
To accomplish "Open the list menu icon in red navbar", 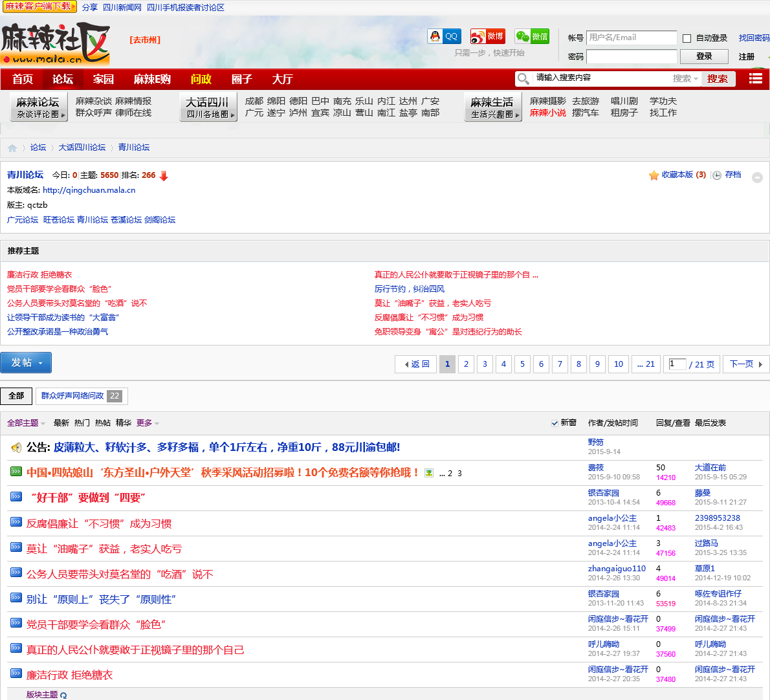I will coord(755,78).
